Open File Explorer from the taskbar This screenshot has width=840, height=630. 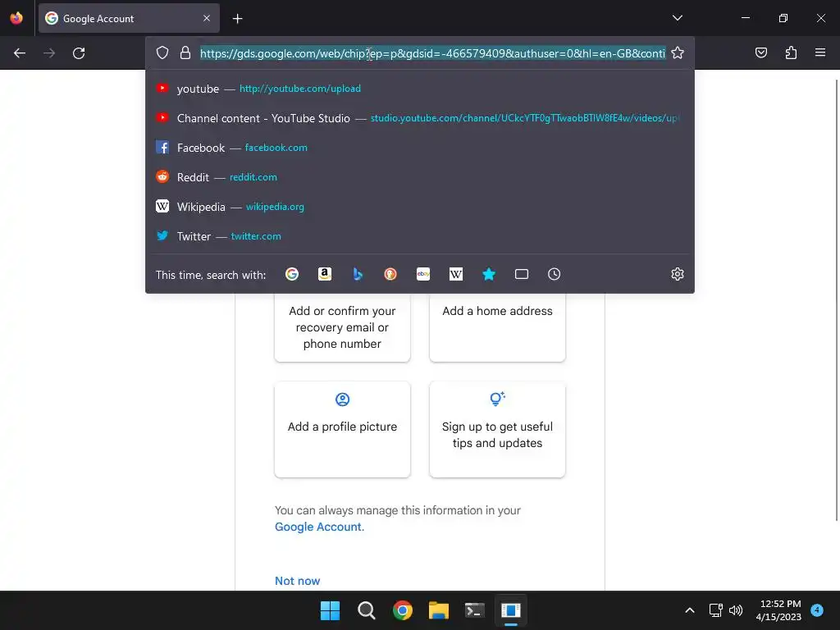click(x=439, y=610)
